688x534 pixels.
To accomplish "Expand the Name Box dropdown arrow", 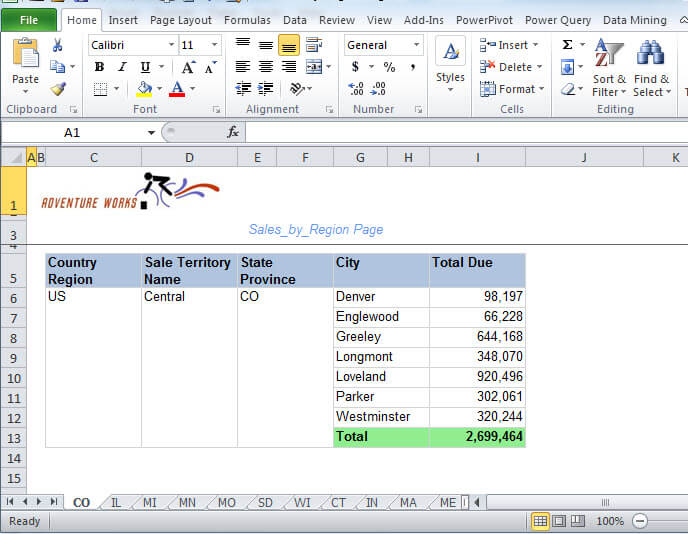I will pyautogui.click(x=151, y=132).
